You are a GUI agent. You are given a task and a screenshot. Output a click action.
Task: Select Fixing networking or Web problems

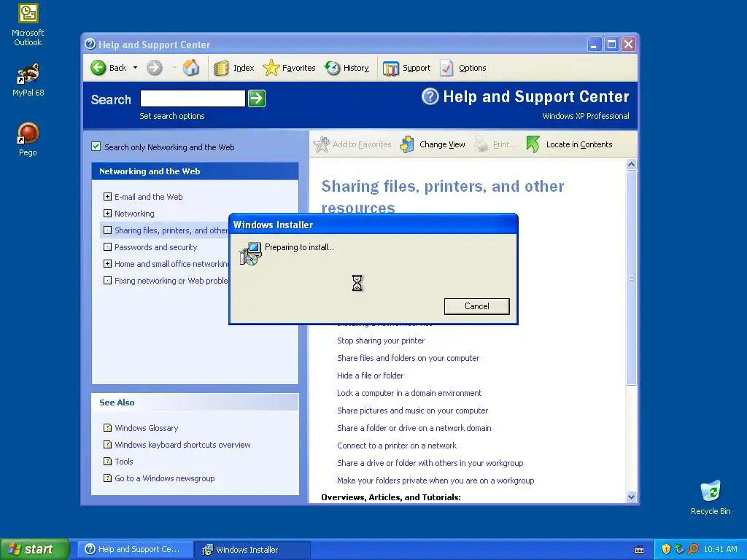(171, 281)
